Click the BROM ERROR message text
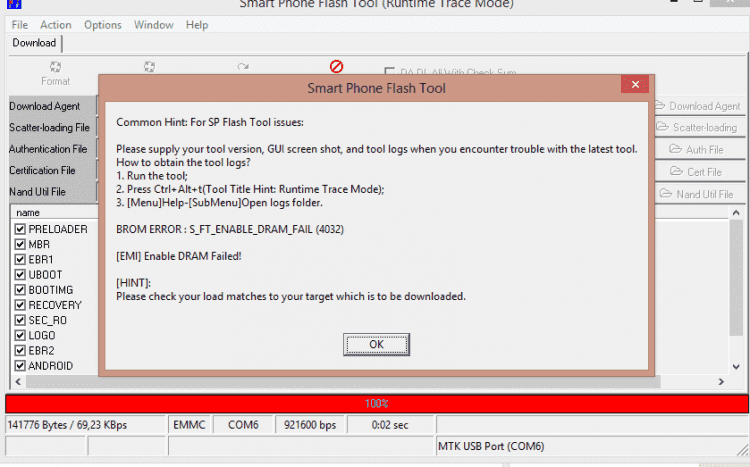The height and width of the screenshot is (467, 750). (x=230, y=229)
